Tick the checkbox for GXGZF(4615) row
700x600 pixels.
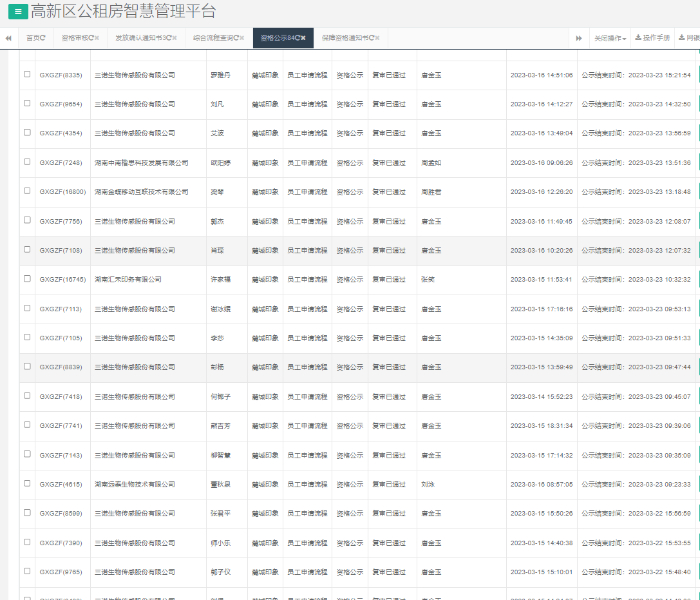tap(27, 483)
